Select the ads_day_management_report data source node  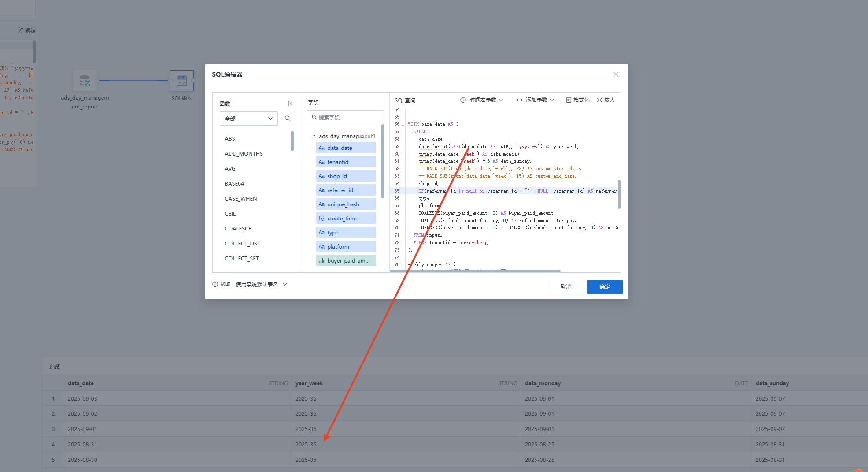click(x=85, y=81)
